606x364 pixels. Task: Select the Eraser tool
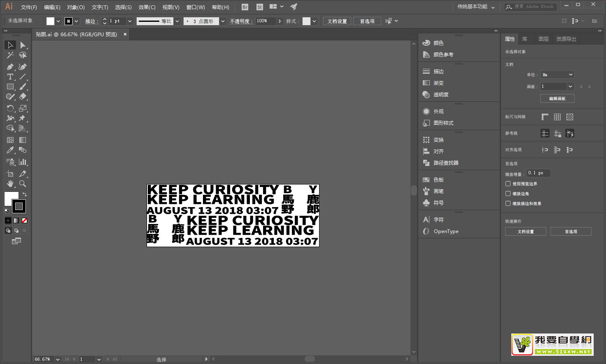coord(23,96)
